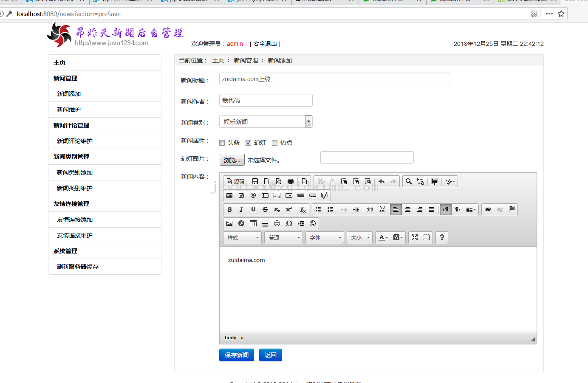Screen dimensions: 588x383
Task: Insert a text field icon
Action: point(265,195)
